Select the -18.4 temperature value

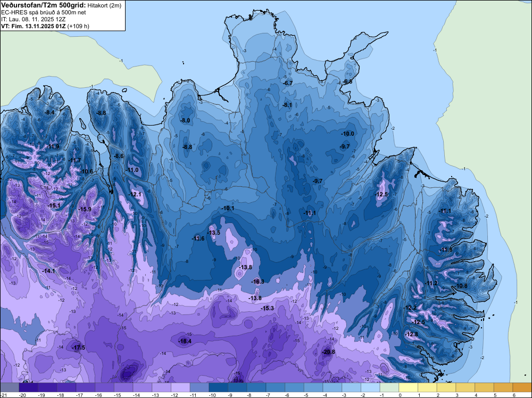coord(185,342)
